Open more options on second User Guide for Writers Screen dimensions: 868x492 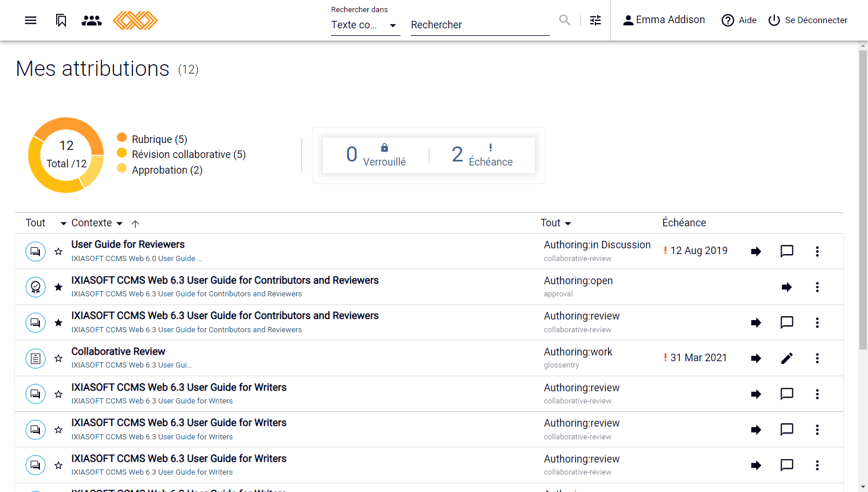[817, 429]
